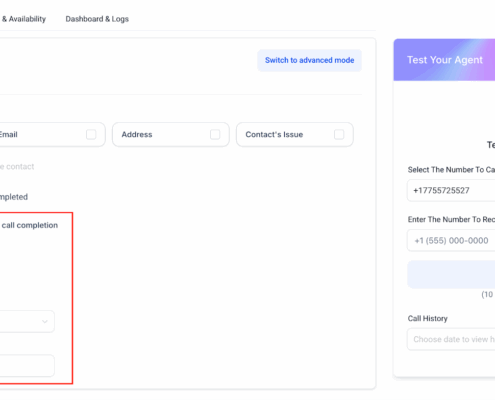Click the Select The Number To Call label
The width and height of the screenshot is (495, 400).
[x=451, y=170]
